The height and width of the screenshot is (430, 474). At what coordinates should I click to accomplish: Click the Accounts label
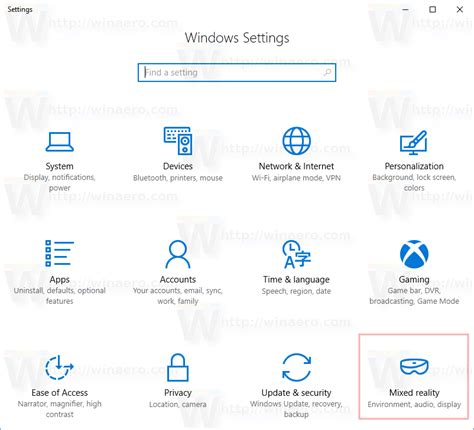(x=178, y=279)
